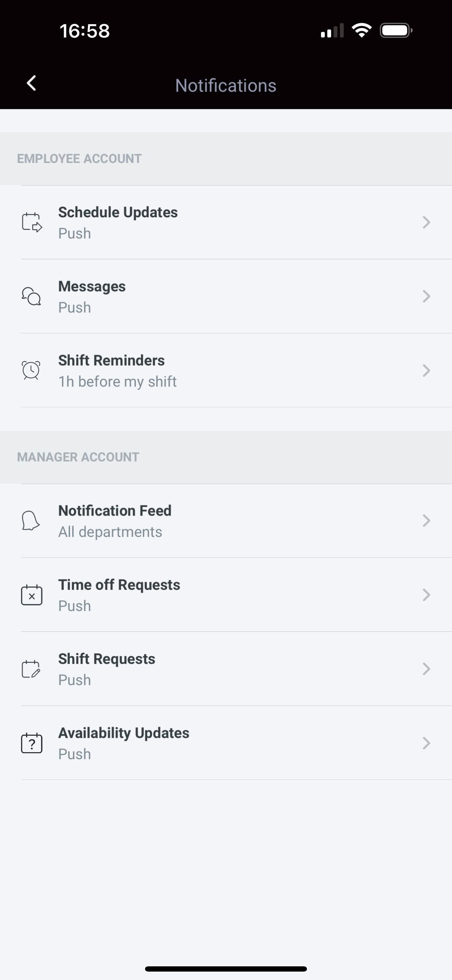
Task: Tap the back arrow icon
Action: pyautogui.click(x=31, y=83)
